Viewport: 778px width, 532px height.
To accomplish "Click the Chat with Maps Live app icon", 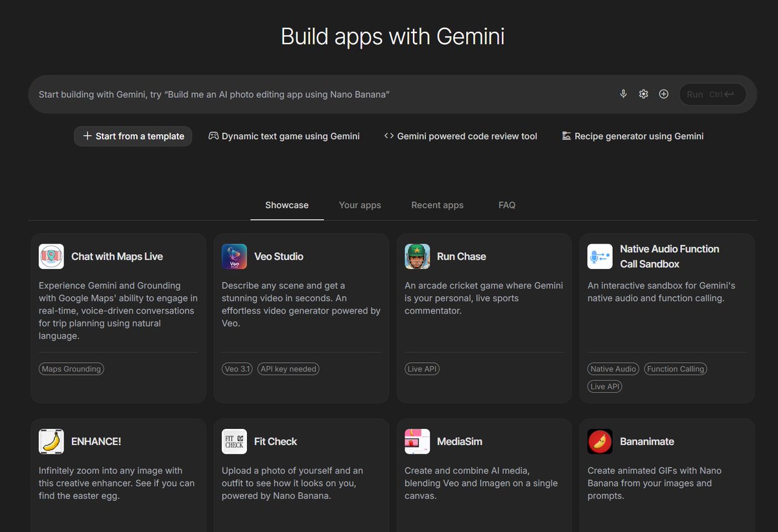I will [x=51, y=257].
